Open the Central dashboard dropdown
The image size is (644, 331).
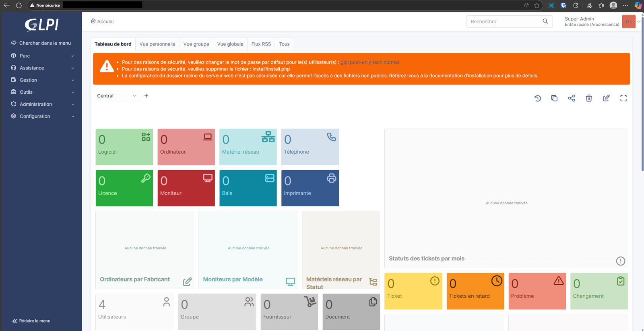pyautogui.click(x=116, y=96)
